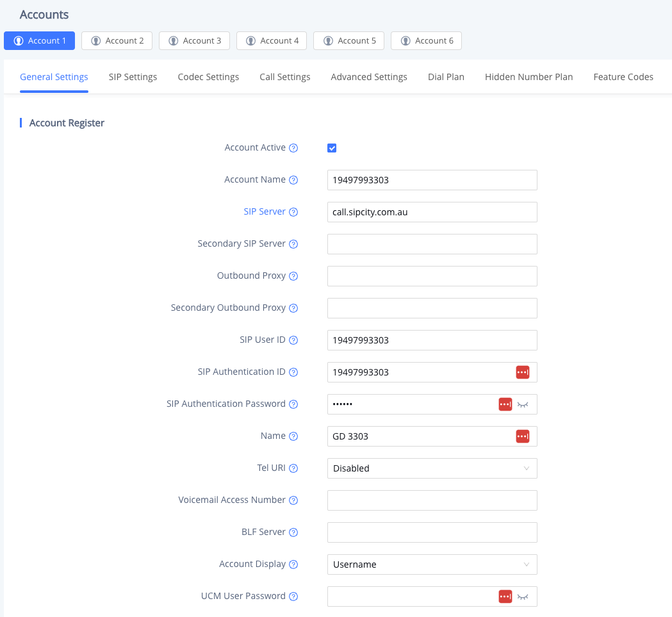Focus the Voicemail Access Number field
Viewport: 672px width, 617px height.
click(432, 500)
